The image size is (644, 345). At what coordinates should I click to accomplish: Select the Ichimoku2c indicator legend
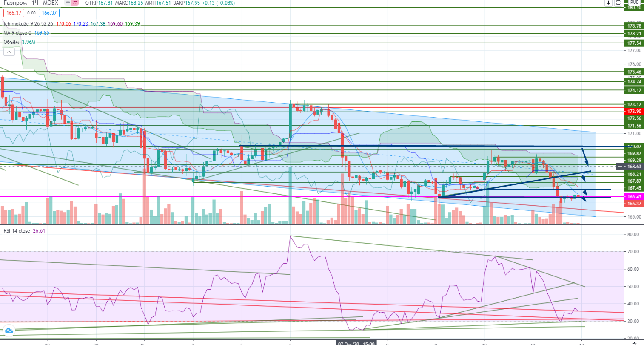click(x=28, y=24)
